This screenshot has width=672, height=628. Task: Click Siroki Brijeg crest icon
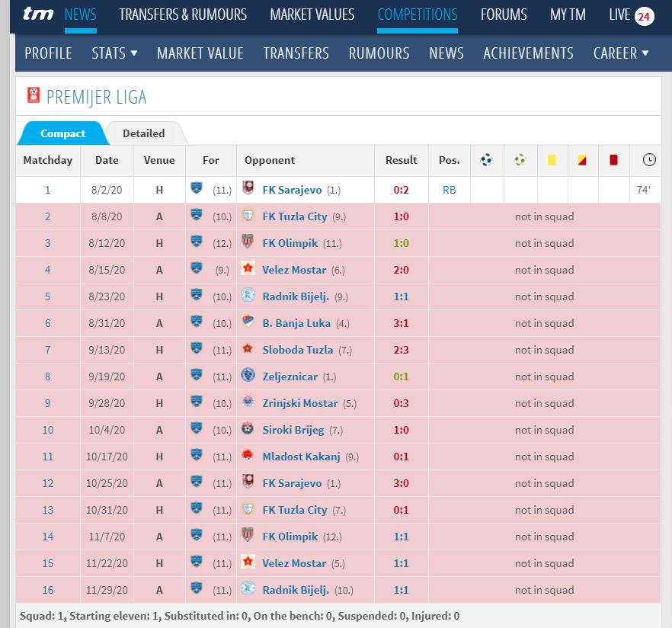[x=248, y=428]
